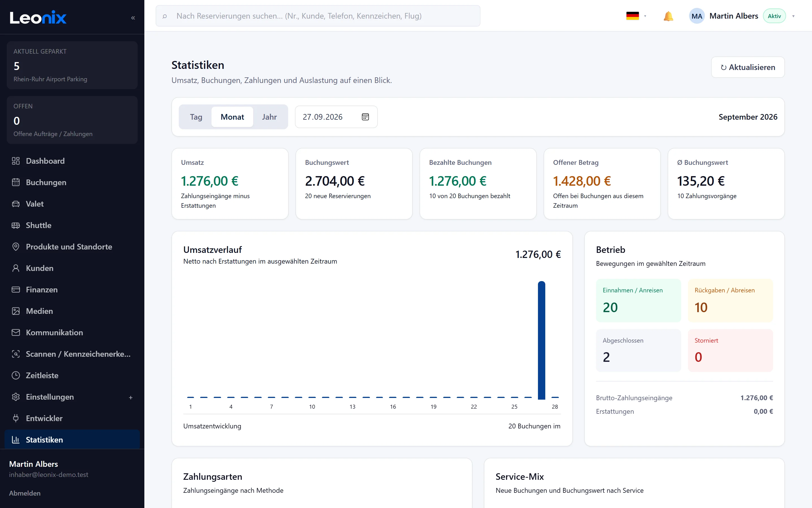Viewport: 812px width, 508px height.
Task: Click the Entwickler plug icon
Action: click(x=16, y=418)
